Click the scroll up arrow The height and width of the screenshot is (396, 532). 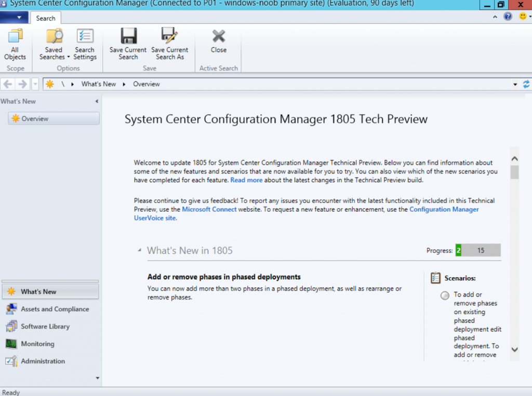point(514,158)
